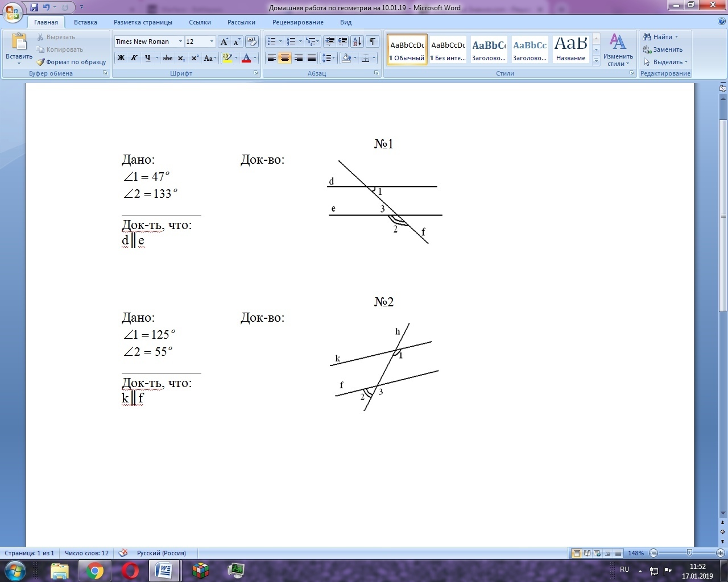The width and height of the screenshot is (728, 582).
Task: Center the paragraph text
Action: (x=285, y=58)
